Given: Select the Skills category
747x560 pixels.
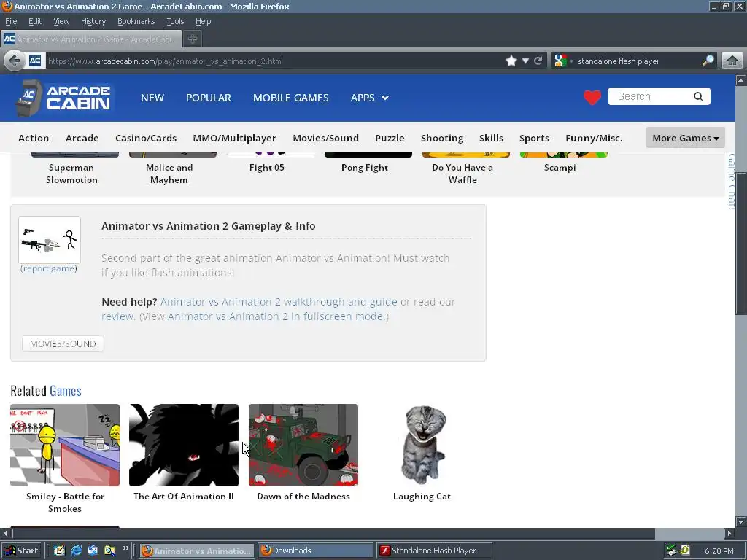Looking at the screenshot, I should click(491, 138).
